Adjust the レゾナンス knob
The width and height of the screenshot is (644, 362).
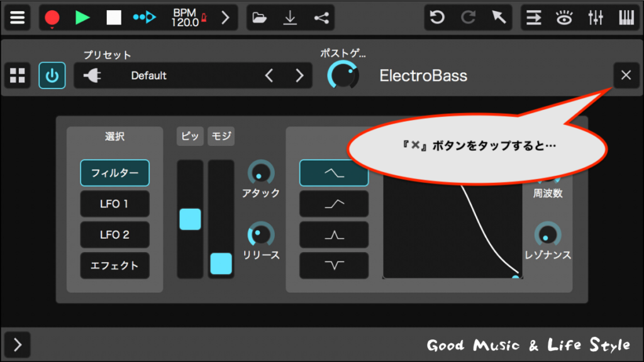548,235
